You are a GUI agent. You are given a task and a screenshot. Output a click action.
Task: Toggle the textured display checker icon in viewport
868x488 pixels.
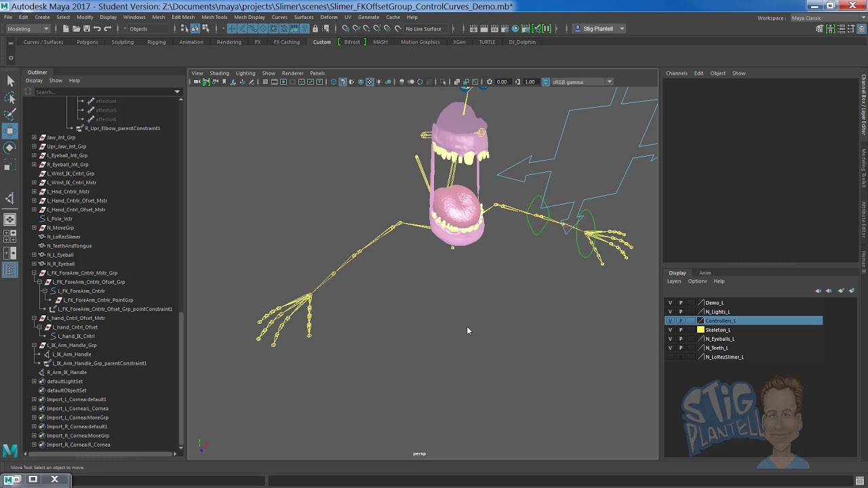(x=370, y=82)
